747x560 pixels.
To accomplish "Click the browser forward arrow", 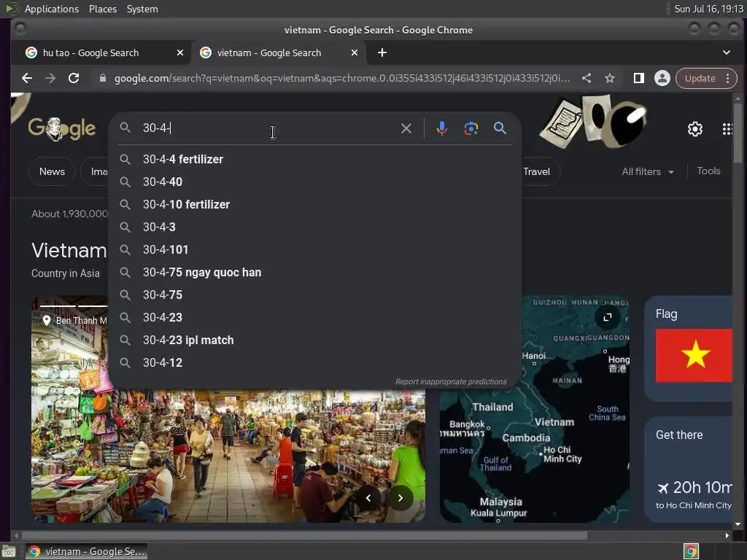I will pos(50,78).
